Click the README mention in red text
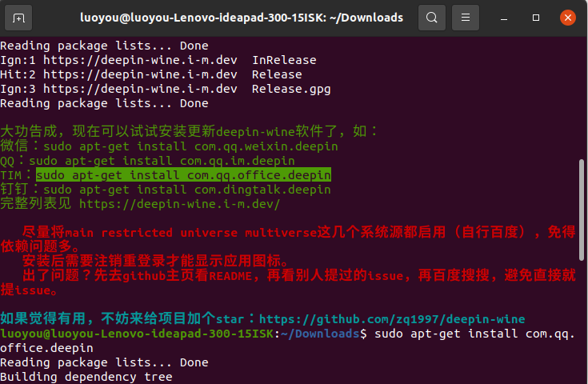 coord(230,276)
